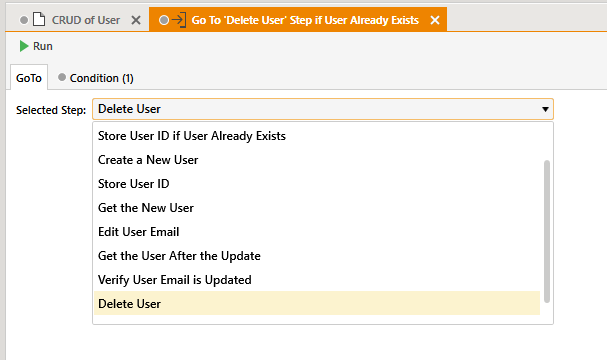Select Get the New User option
Screen dimensions: 607x360
(x=317, y=208)
